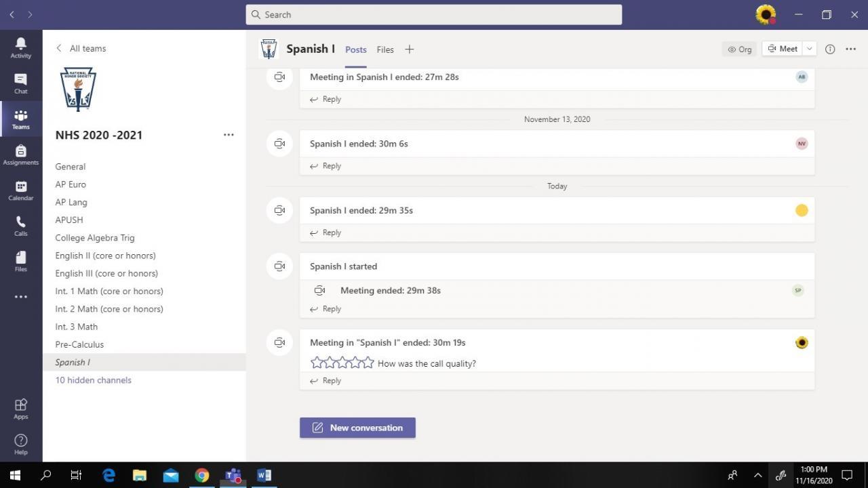Switch to the Files tab
The width and height of the screenshot is (868, 488).
pos(385,49)
